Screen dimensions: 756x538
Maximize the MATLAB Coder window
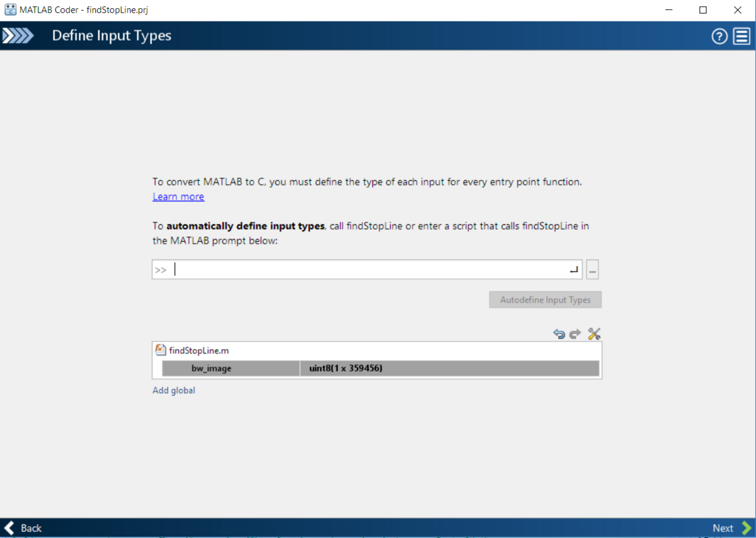click(703, 10)
